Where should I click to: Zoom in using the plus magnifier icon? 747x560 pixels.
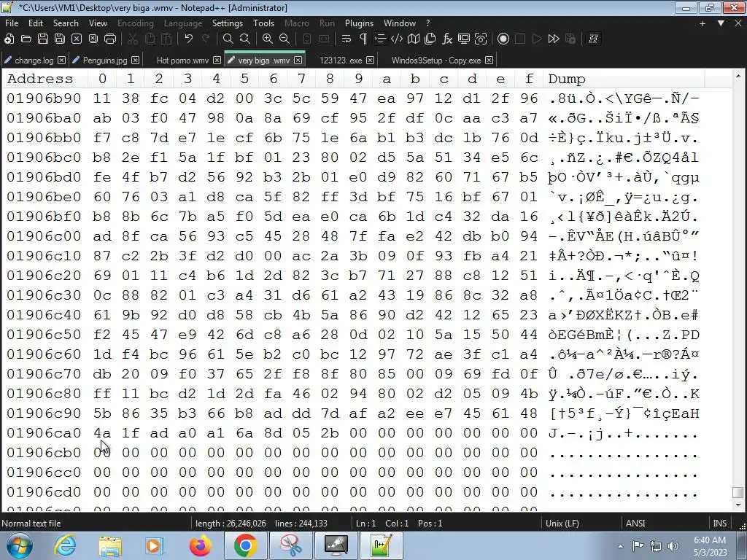click(x=267, y=39)
